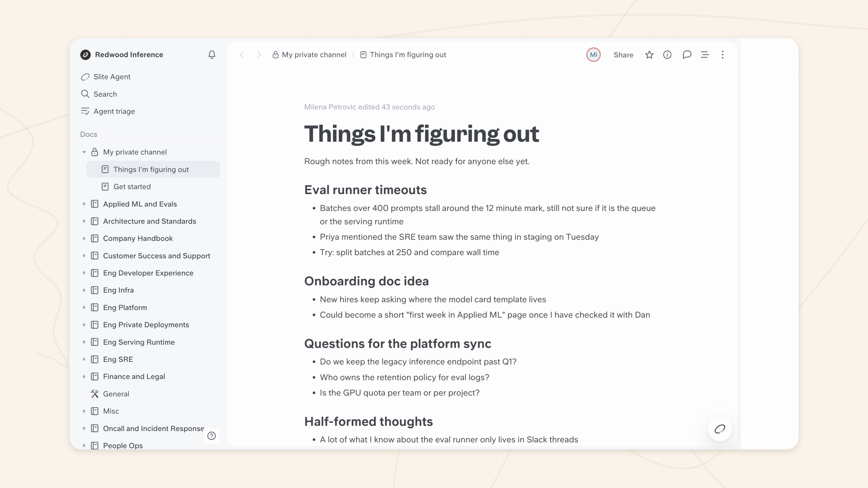The image size is (868, 488).
Task: Expand the Misc channel
Action: click(84, 411)
